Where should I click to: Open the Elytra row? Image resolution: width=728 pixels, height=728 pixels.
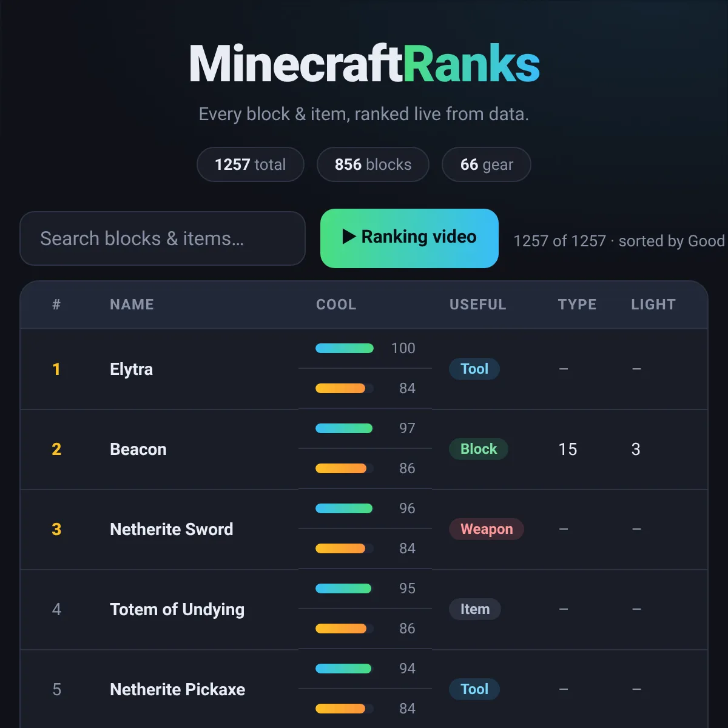(x=364, y=369)
